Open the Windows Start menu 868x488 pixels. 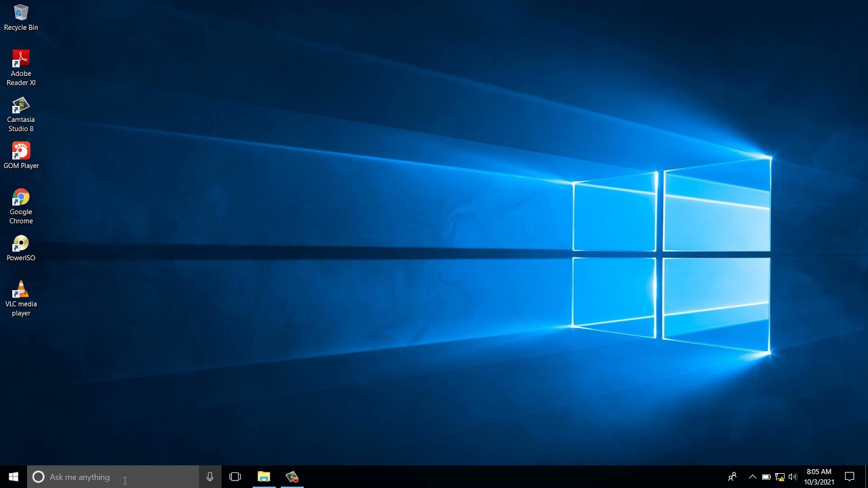click(x=14, y=476)
